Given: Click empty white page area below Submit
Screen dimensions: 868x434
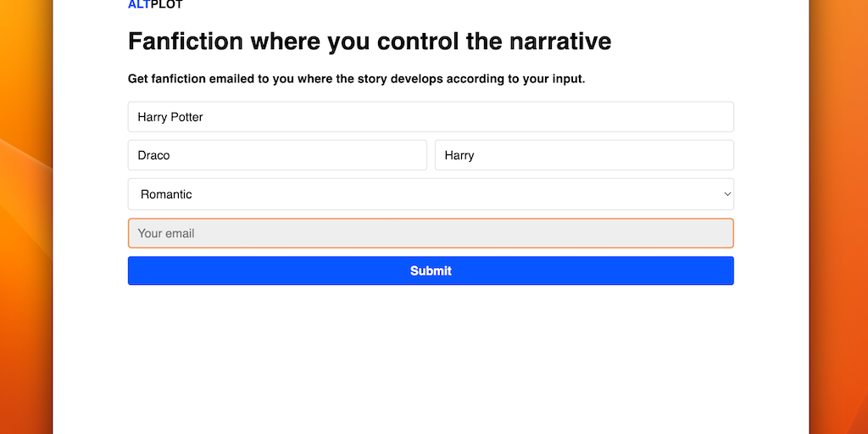Looking at the screenshot, I should pos(431,356).
